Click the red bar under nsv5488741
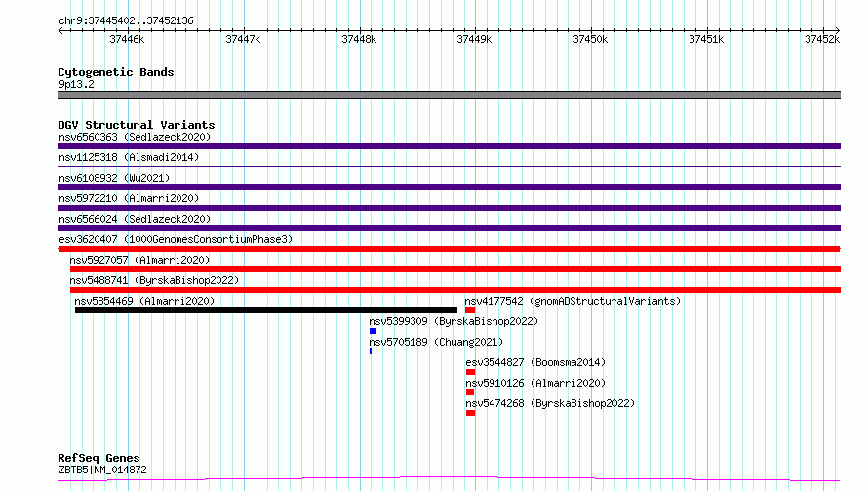The height and width of the screenshot is (491, 868). pos(455,290)
